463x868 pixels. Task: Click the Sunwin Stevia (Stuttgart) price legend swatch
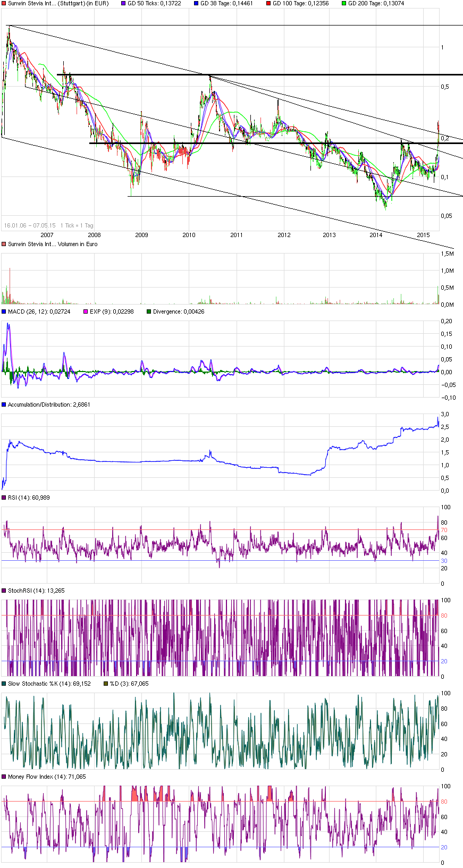4,3
